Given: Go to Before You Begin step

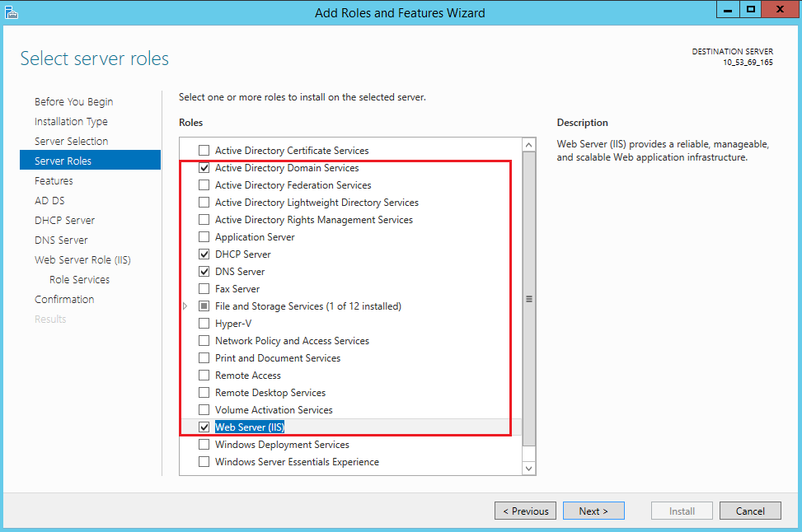Looking at the screenshot, I should tap(73, 101).
